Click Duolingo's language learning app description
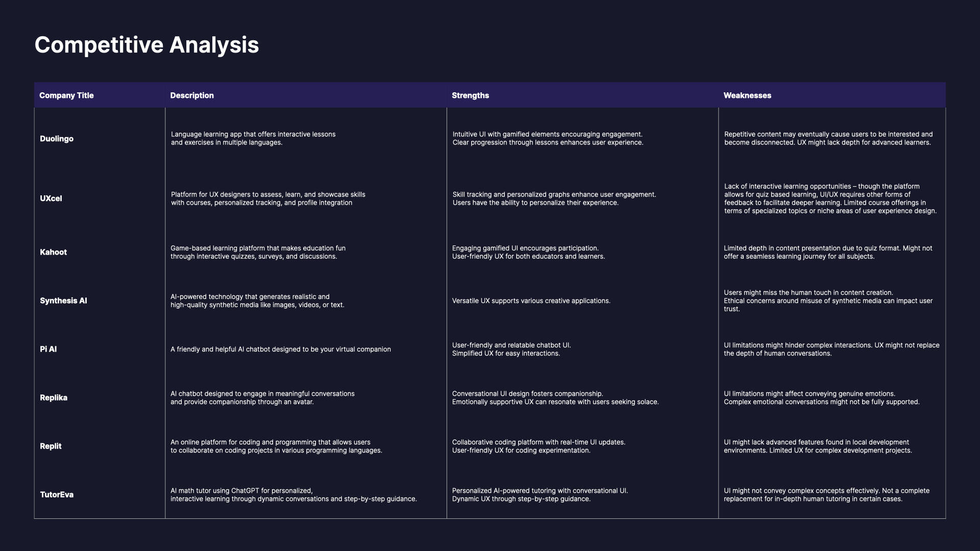 253,138
